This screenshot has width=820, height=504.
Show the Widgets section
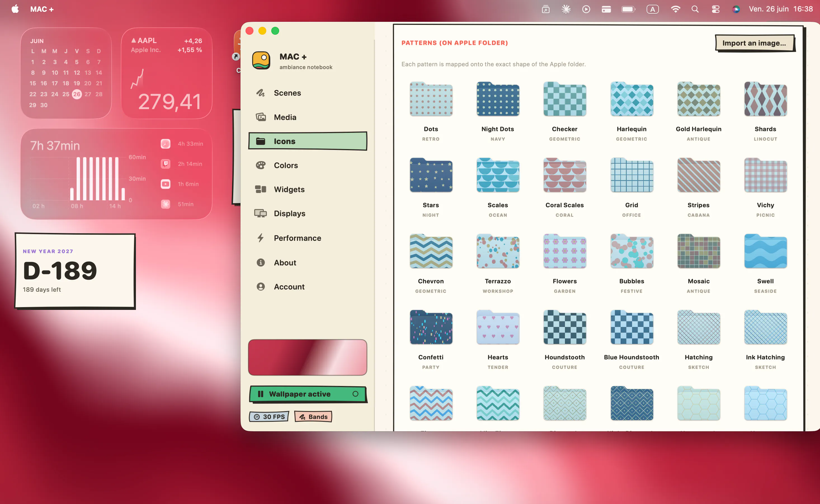click(308, 189)
